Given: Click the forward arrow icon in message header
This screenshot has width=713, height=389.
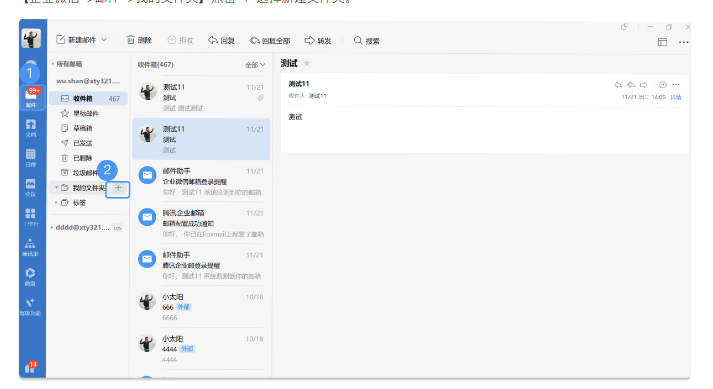Looking at the screenshot, I should [x=643, y=85].
